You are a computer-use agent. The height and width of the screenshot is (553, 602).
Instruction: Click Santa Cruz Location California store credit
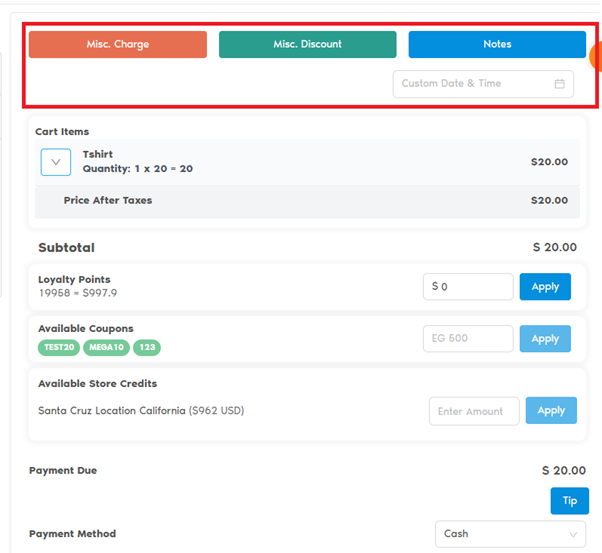point(141,411)
